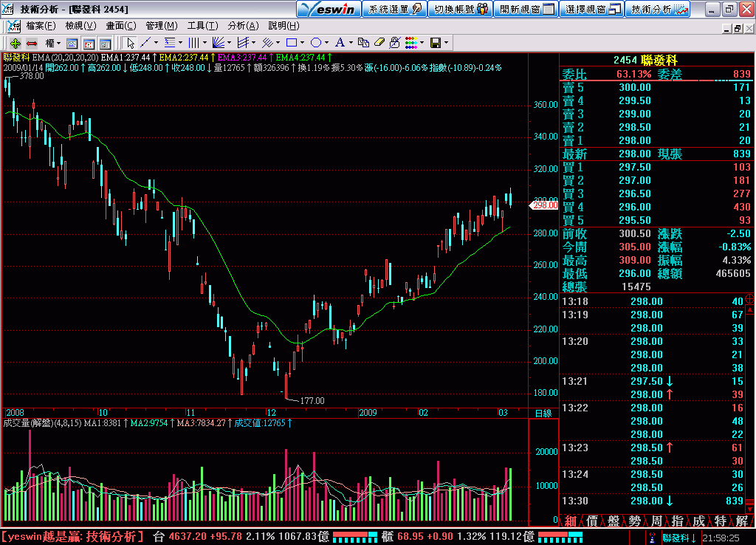This screenshot has width=756, height=545.
Task: Select the text annotation A tool
Action: click(340, 43)
